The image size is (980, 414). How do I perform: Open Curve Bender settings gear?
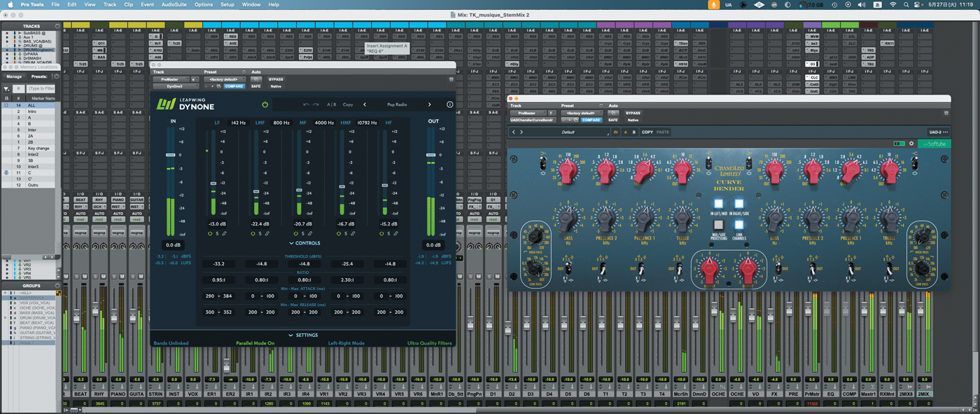pos(911,144)
